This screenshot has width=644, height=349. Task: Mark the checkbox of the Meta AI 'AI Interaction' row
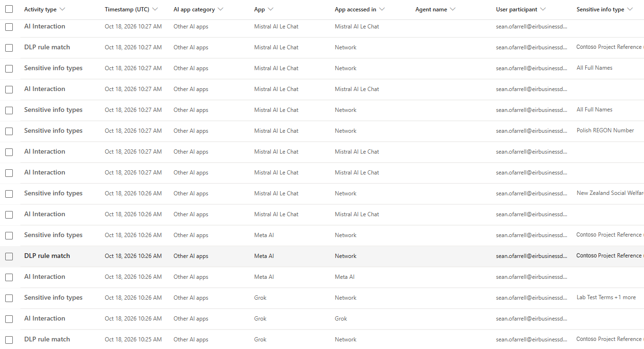(x=9, y=277)
